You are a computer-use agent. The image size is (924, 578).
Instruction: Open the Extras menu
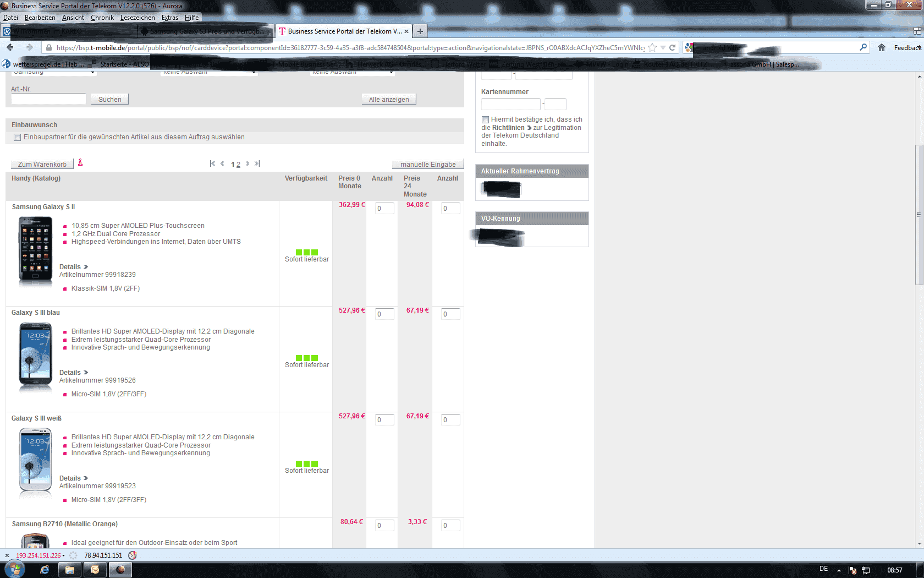(170, 18)
